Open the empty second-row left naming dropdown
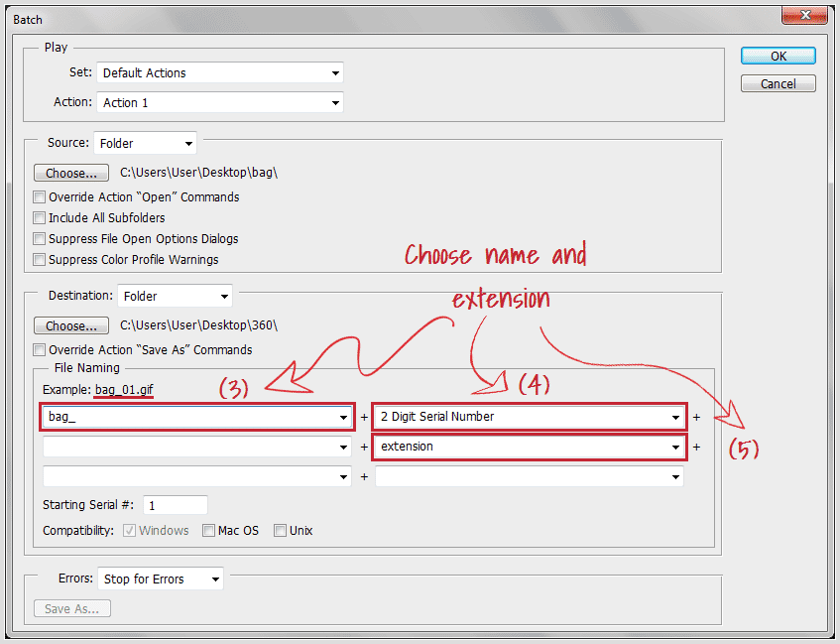This screenshot has height=644, width=840. pos(197,447)
